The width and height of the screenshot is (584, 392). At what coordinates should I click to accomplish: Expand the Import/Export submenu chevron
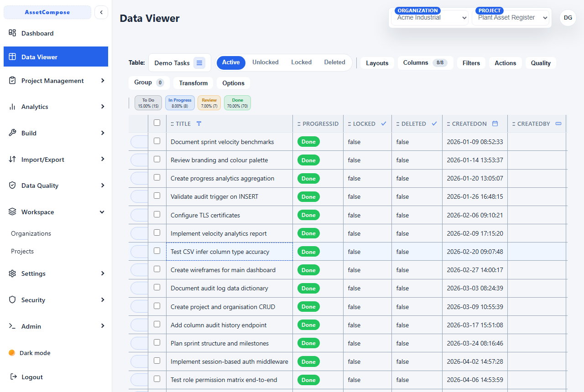102,160
